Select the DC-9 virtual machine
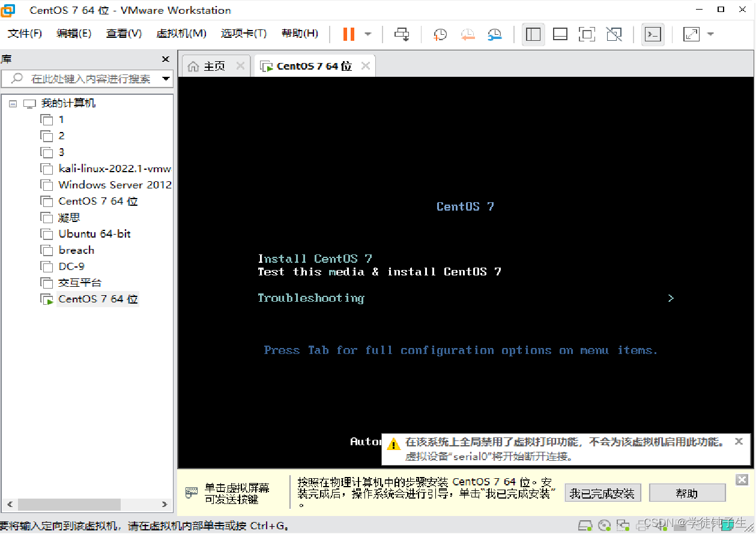This screenshot has height=534, width=756. (x=71, y=266)
